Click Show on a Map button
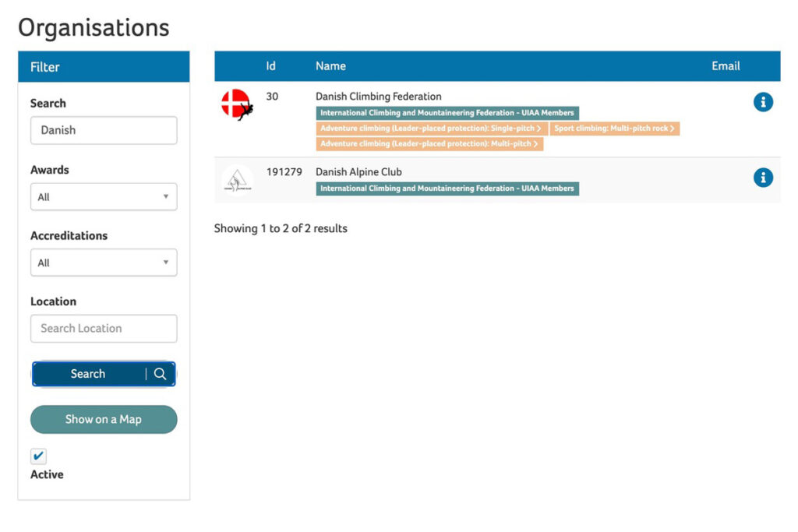 click(x=104, y=420)
